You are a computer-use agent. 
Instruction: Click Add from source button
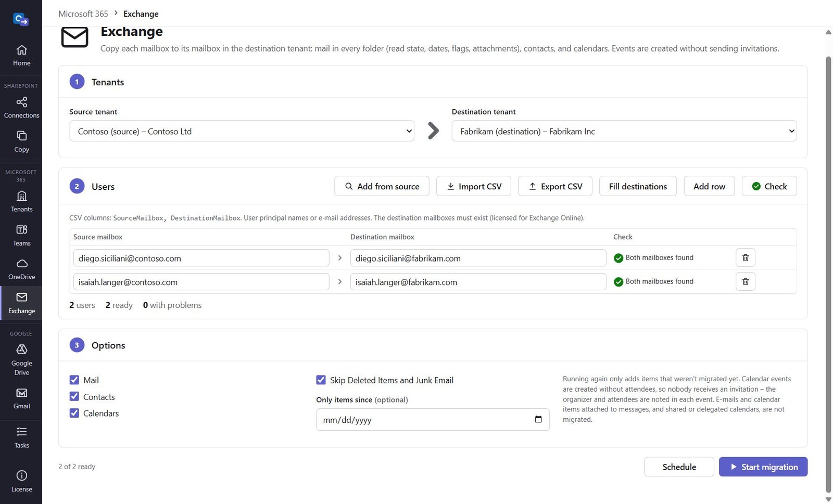coord(382,186)
